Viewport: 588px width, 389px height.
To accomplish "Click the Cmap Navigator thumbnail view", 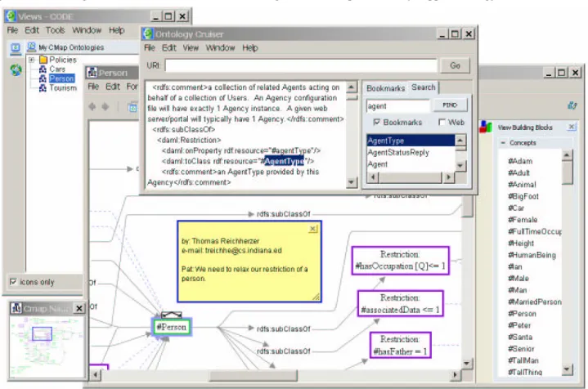I will [47, 346].
